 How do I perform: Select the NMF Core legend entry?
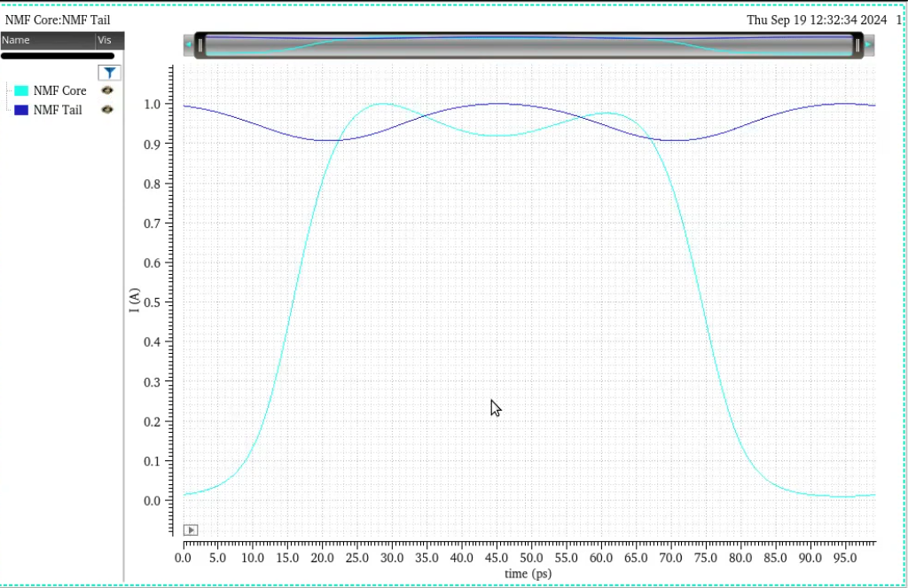59,90
